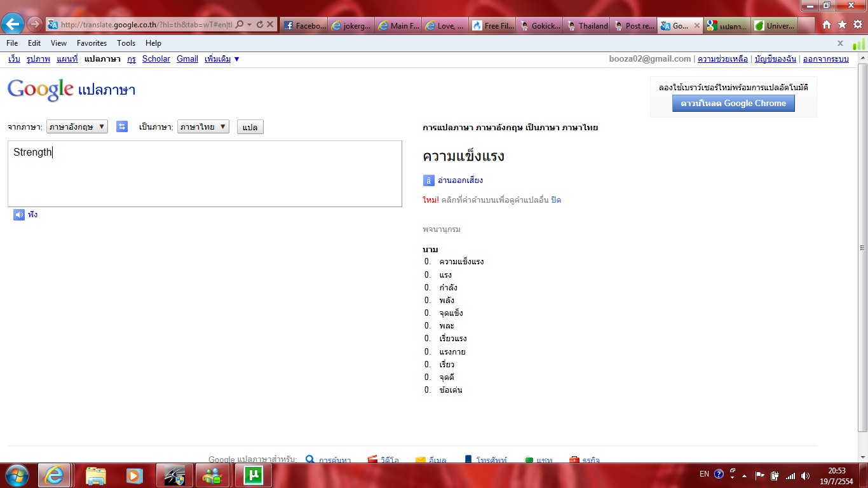Open the Tools menu
Viewport: 868px width, 488px height.
click(126, 43)
